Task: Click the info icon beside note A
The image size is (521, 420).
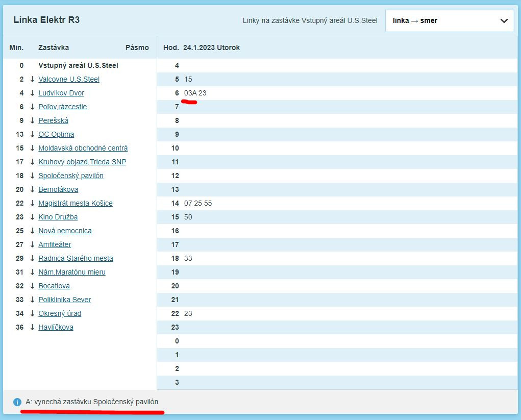Action: (x=17, y=402)
